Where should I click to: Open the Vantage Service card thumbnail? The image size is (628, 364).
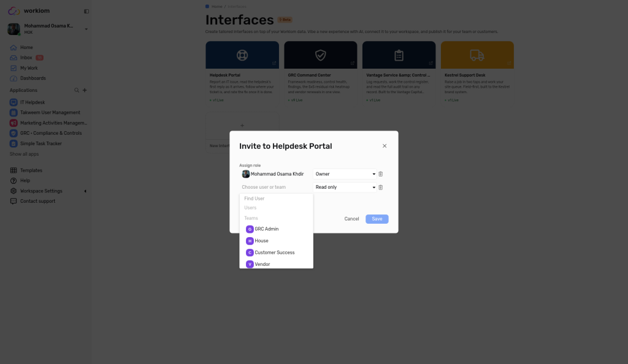coord(399,55)
